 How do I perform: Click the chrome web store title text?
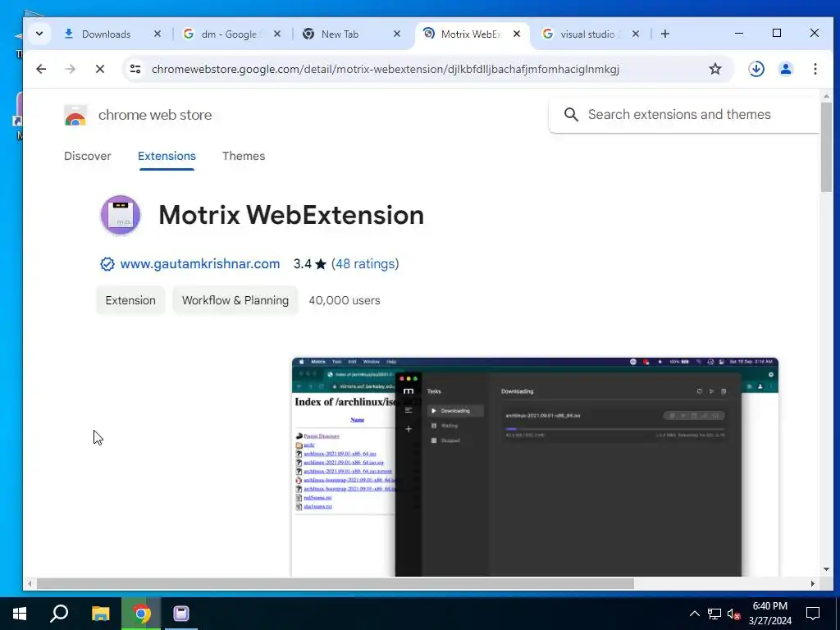(x=155, y=115)
